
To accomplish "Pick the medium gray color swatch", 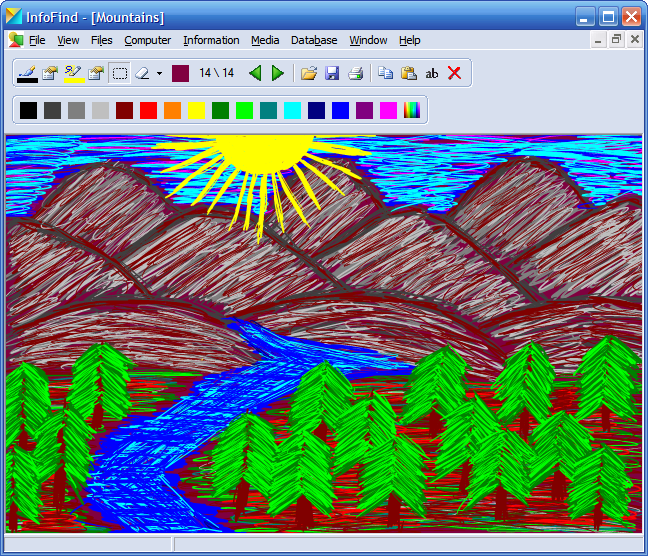I will pyautogui.click(x=76, y=110).
